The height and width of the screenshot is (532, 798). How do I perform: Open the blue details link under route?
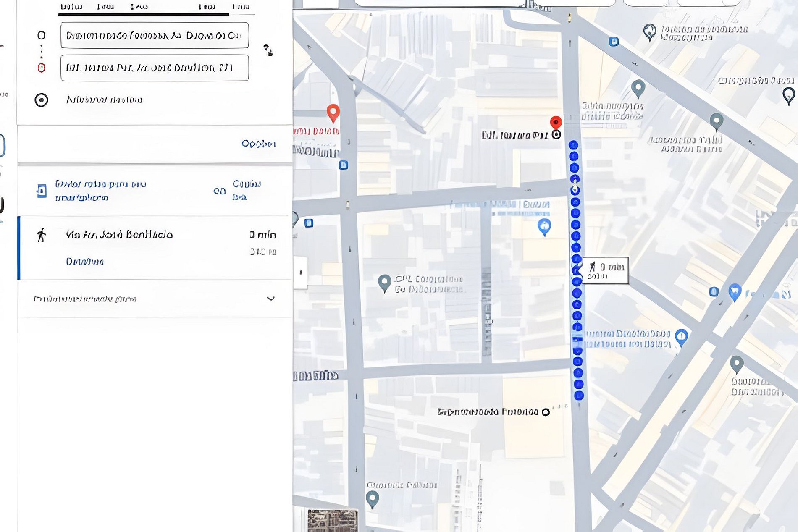pos(85,262)
